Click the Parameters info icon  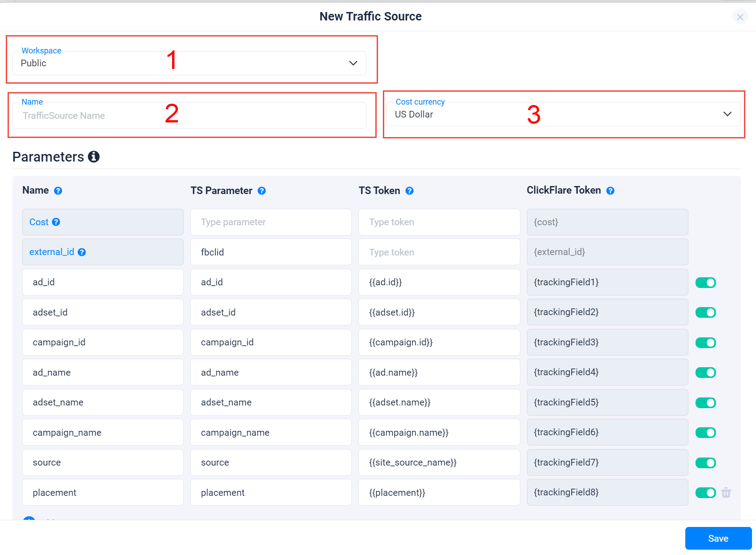[x=94, y=157]
